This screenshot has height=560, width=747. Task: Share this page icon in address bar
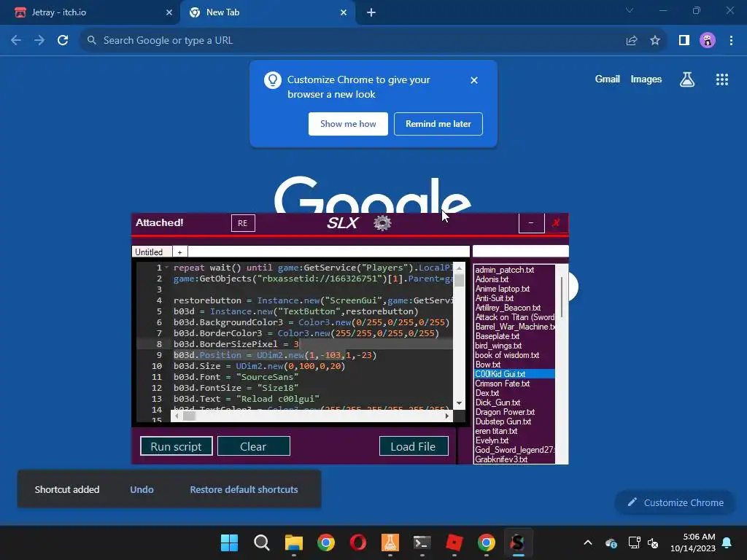[x=632, y=41]
